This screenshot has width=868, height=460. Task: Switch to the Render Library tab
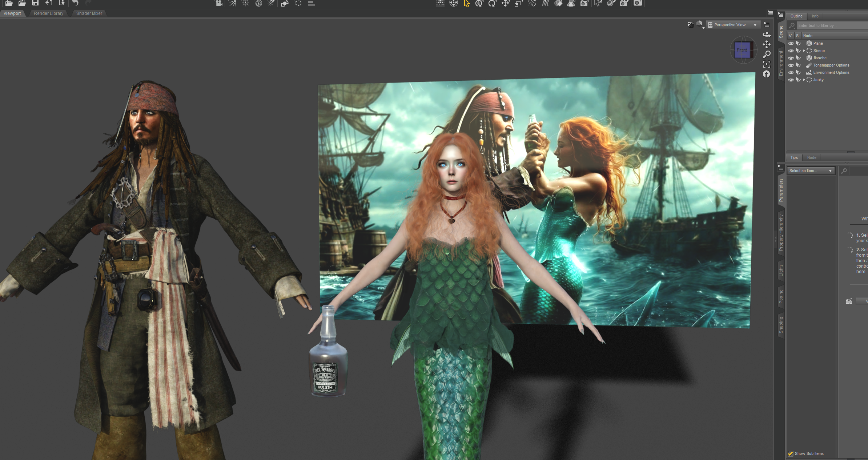coord(48,13)
